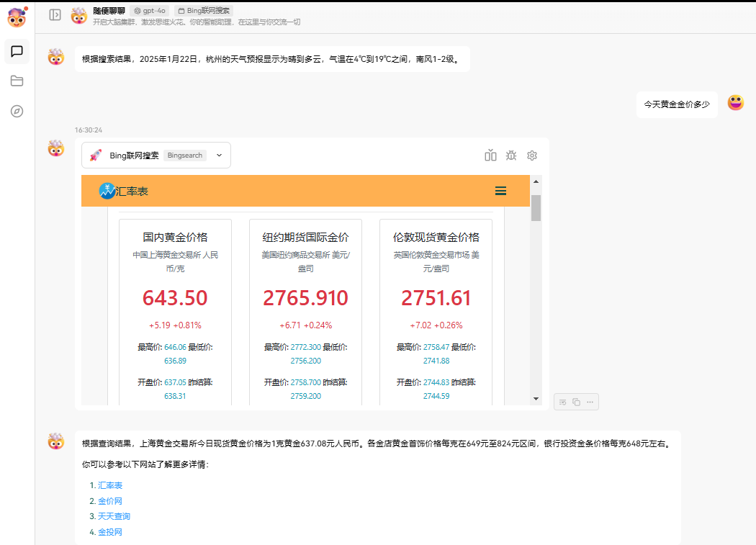The height and width of the screenshot is (545, 756).
Task: Click the plugin debug bug icon
Action: click(511, 156)
